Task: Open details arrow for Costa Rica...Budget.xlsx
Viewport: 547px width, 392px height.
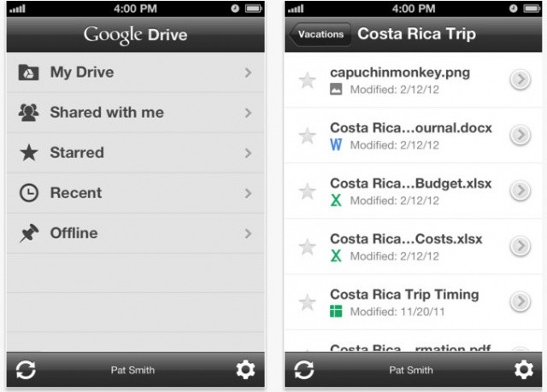Action: [521, 190]
